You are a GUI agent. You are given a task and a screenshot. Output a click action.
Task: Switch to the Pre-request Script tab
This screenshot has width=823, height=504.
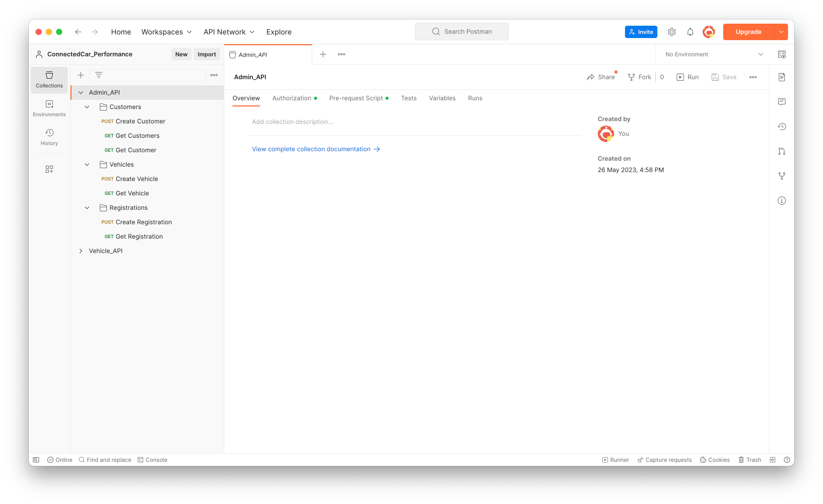(x=359, y=98)
